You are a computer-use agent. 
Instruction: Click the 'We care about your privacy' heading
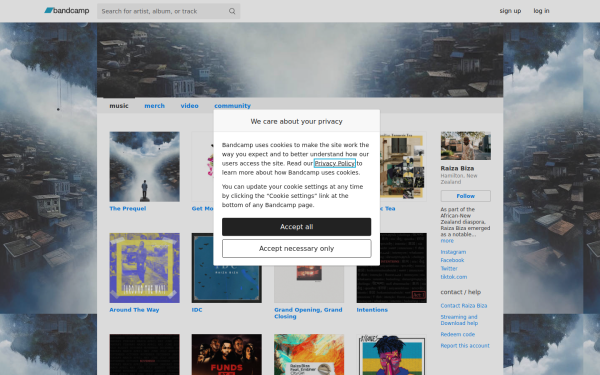pyautogui.click(x=297, y=121)
